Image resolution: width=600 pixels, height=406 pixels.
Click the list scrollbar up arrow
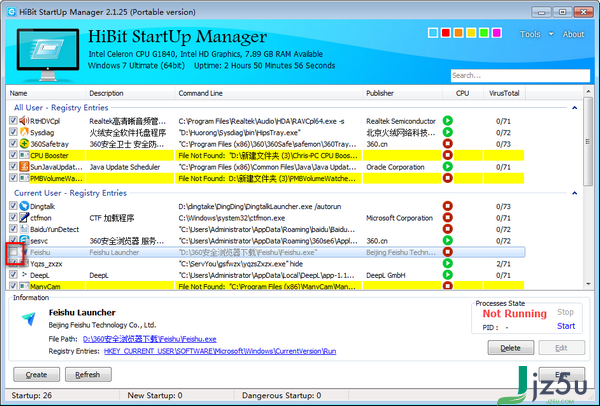588,91
